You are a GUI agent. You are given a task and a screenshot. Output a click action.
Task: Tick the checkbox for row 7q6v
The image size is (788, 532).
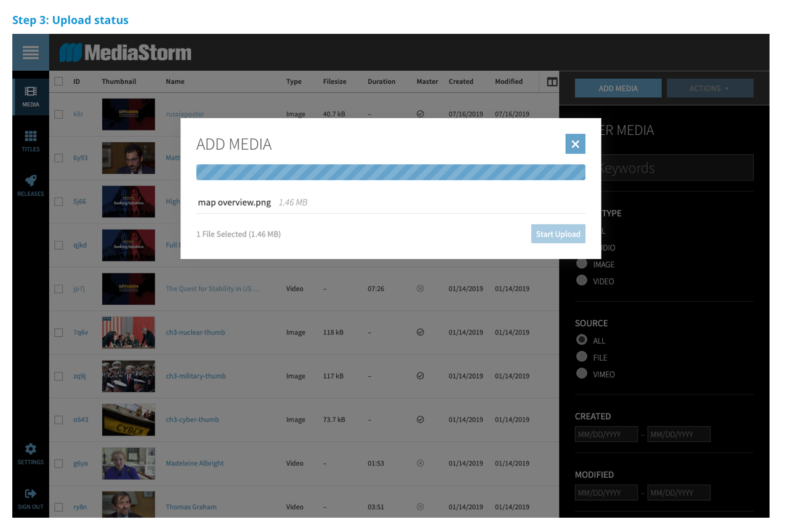(x=58, y=332)
